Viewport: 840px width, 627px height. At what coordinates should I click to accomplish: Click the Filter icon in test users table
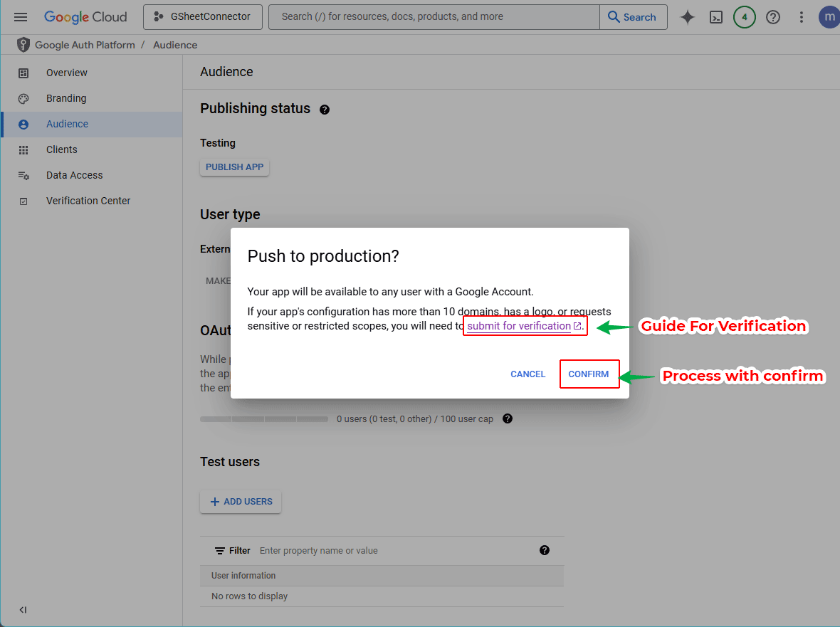220,551
